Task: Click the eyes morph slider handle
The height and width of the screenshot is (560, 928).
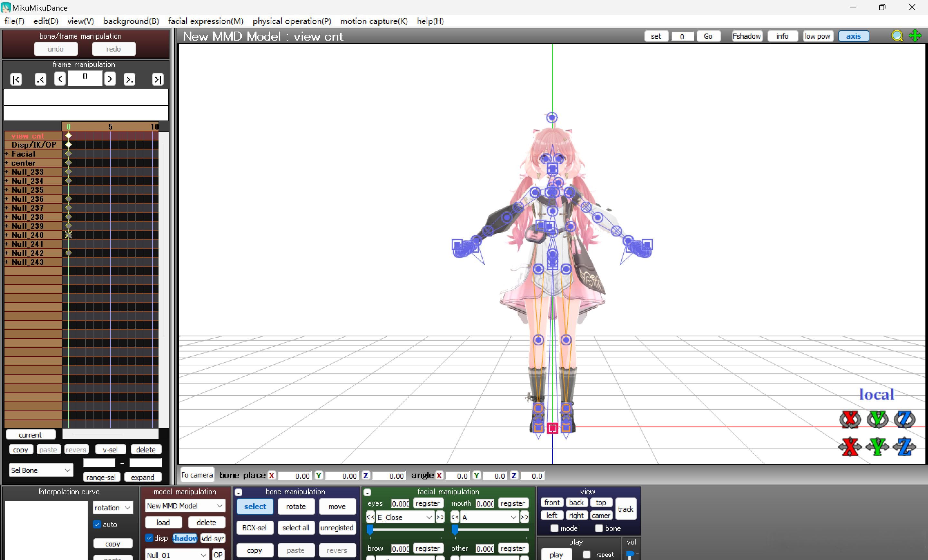Action: click(370, 530)
